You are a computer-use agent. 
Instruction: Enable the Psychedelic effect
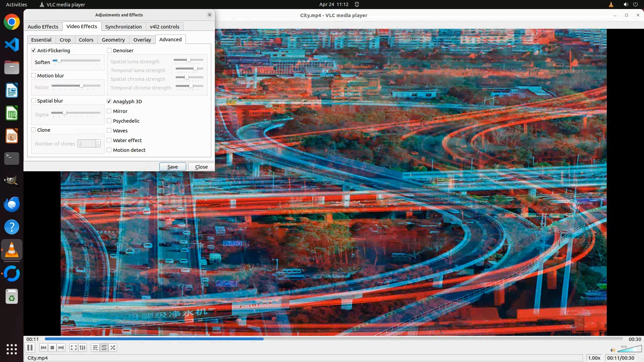pyautogui.click(x=109, y=121)
